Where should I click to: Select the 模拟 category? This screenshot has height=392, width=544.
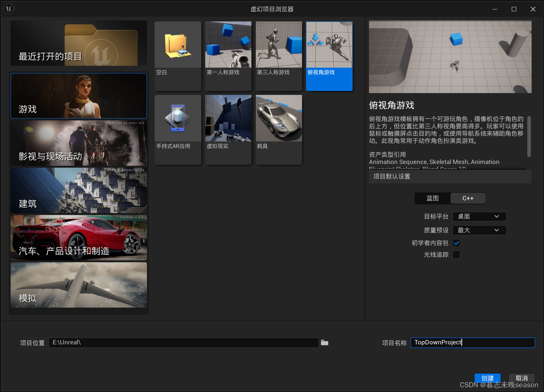[x=79, y=285]
